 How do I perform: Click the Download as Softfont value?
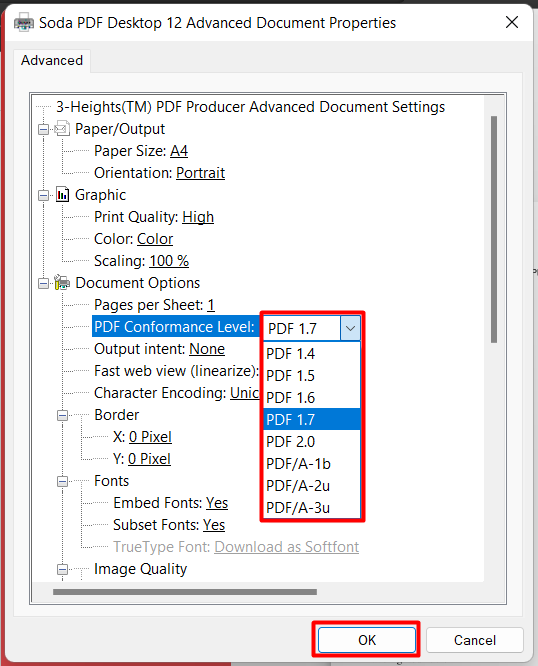pos(287,547)
